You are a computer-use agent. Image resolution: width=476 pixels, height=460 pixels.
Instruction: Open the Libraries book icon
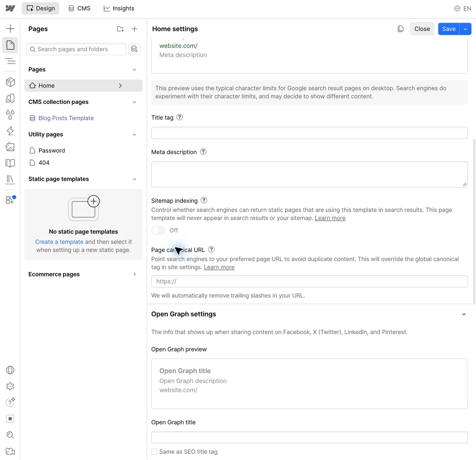[10, 163]
